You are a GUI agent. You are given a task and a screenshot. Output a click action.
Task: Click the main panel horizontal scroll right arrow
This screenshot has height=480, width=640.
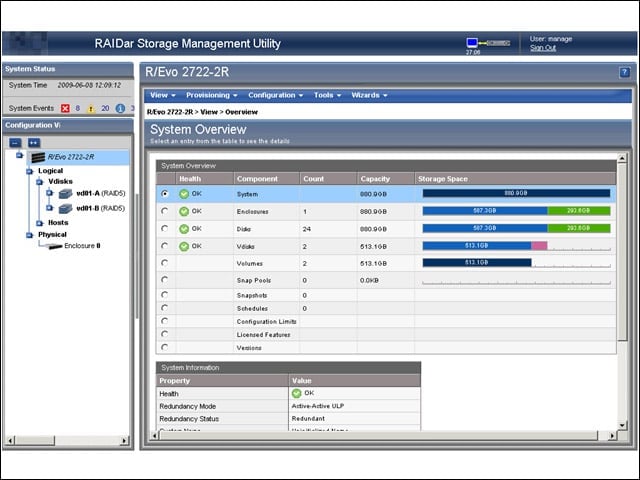[611, 436]
